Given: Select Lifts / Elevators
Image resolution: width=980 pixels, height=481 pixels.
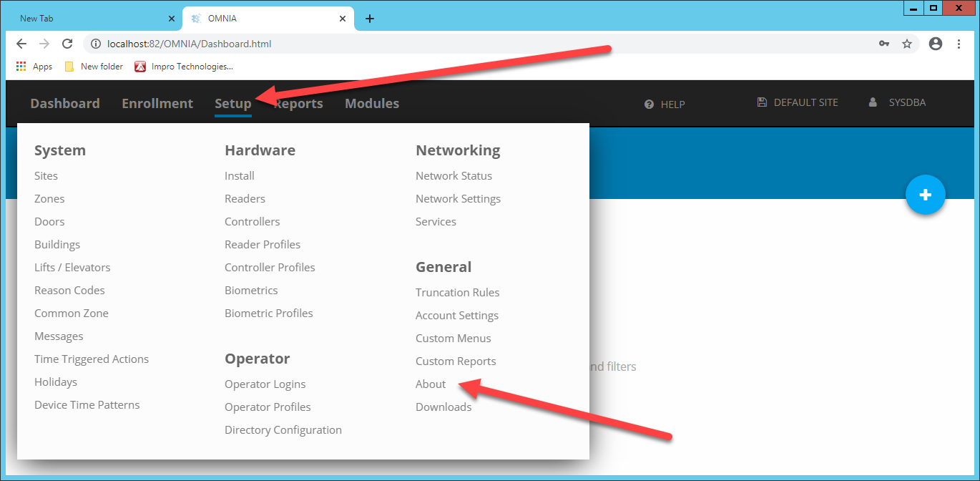Looking at the screenshot, I should (x=72, y=268).
